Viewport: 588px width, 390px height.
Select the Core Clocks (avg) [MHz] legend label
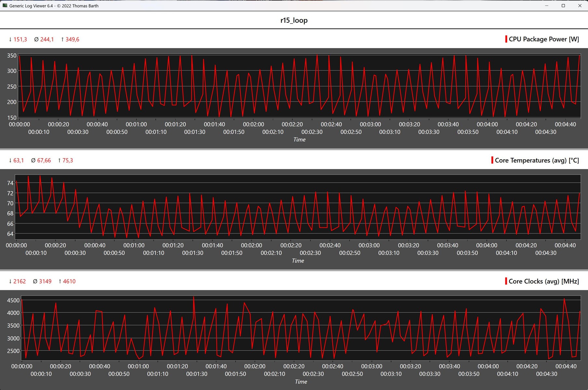point(544,281)
